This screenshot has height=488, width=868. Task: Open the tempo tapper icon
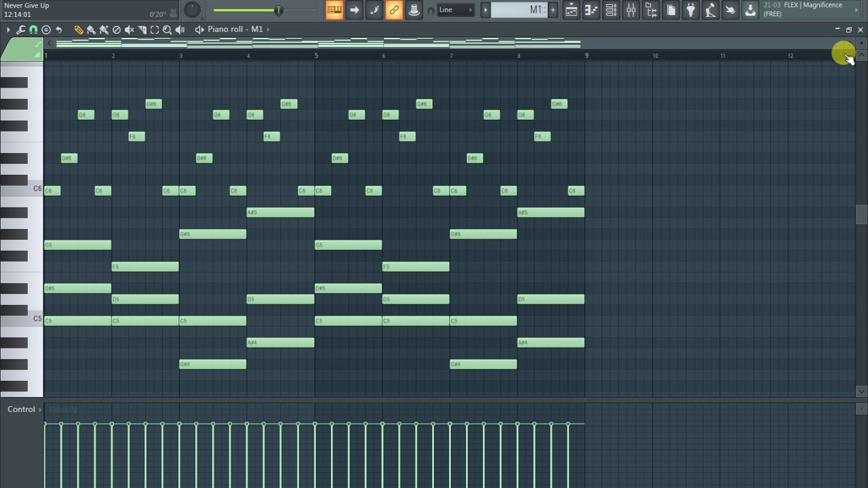tap(711, 9)
